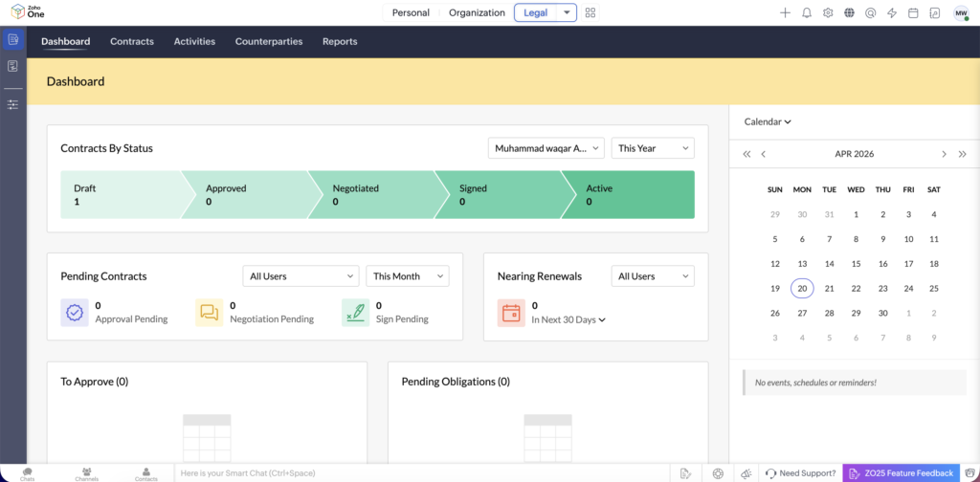Viewport: 980px width, 482px height.
Task: Expand the This Year period dropdown
Action: pos(653,148)
